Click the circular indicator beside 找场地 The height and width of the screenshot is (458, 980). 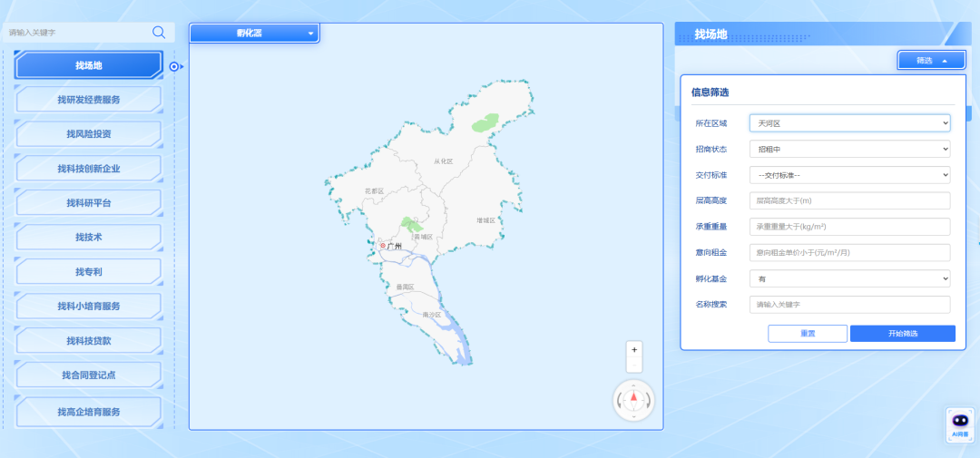(x=174, y=66)
